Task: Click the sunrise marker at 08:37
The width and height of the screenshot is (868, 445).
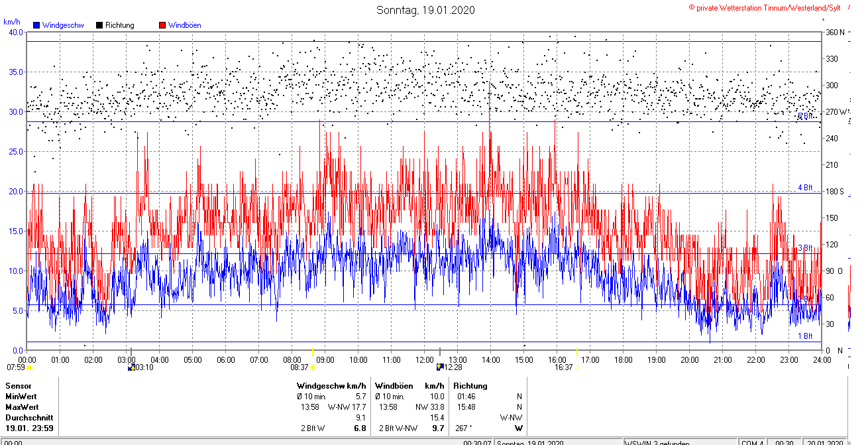Action: (313, 367)
